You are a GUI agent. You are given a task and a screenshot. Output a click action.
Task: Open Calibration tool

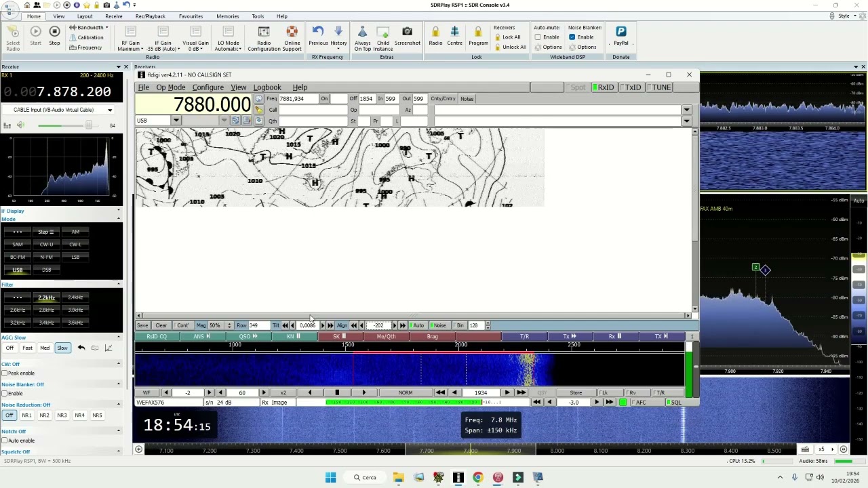[x=86, y=37]
